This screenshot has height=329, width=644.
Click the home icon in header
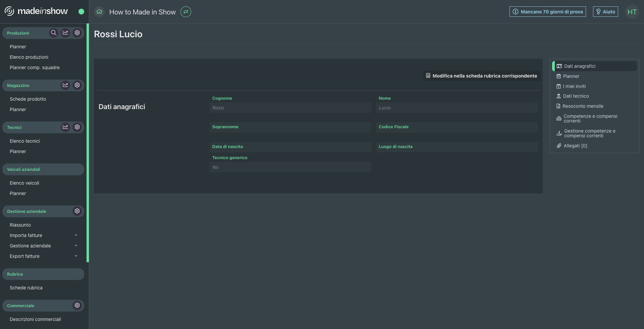(x=99, y=12)
